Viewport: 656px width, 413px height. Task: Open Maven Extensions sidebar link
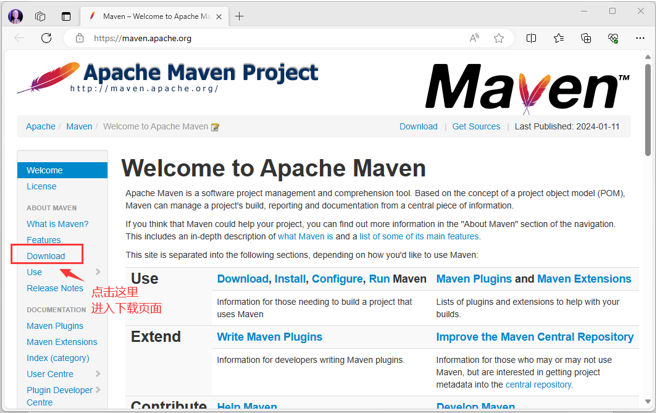pyautogui.click(x=62, y=342)
